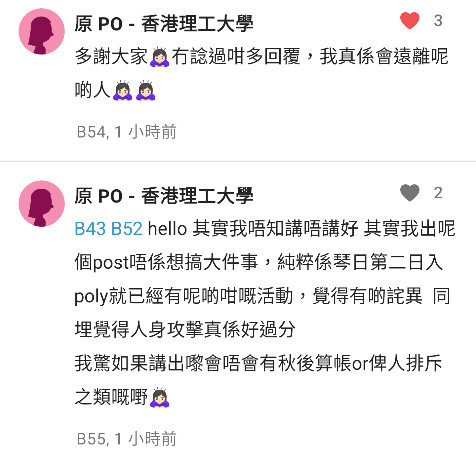Open comment text starting hello 其實我唔知
The height and width of the screenshot is (459, 476).
click(x=265, y=313)
